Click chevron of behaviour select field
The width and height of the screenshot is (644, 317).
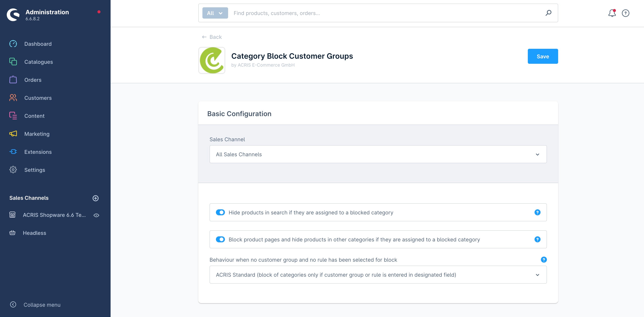538,275
